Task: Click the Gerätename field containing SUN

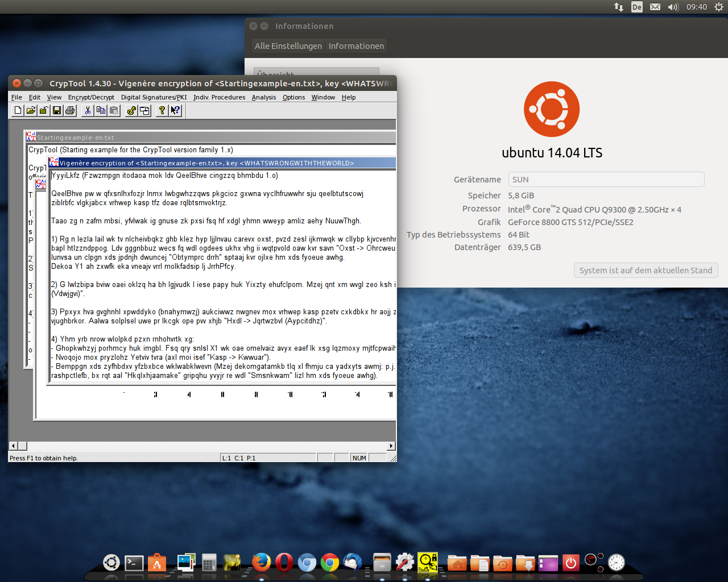Action: click(x=606, y=179)
